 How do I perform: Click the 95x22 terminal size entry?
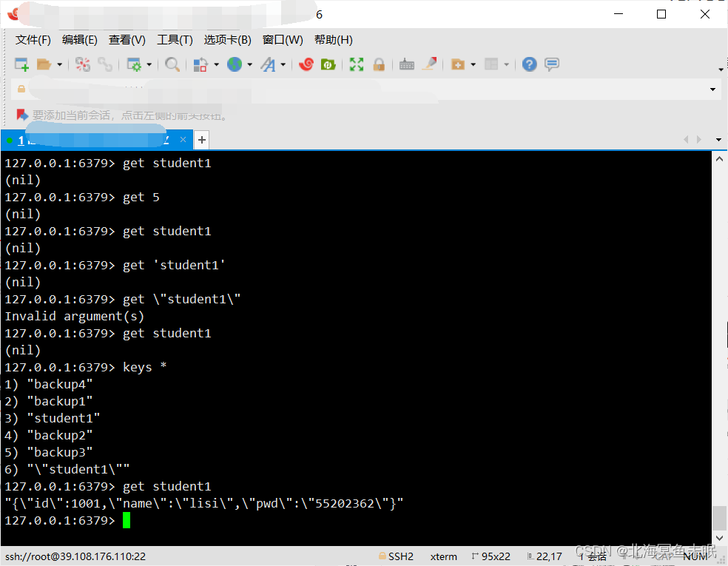(x=491, y=556)
